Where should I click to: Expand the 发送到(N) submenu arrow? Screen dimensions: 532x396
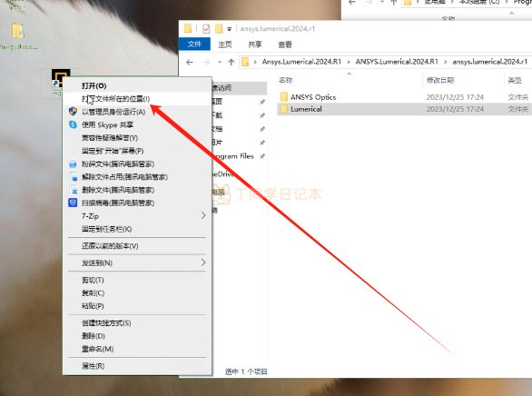tap(202, 262)
